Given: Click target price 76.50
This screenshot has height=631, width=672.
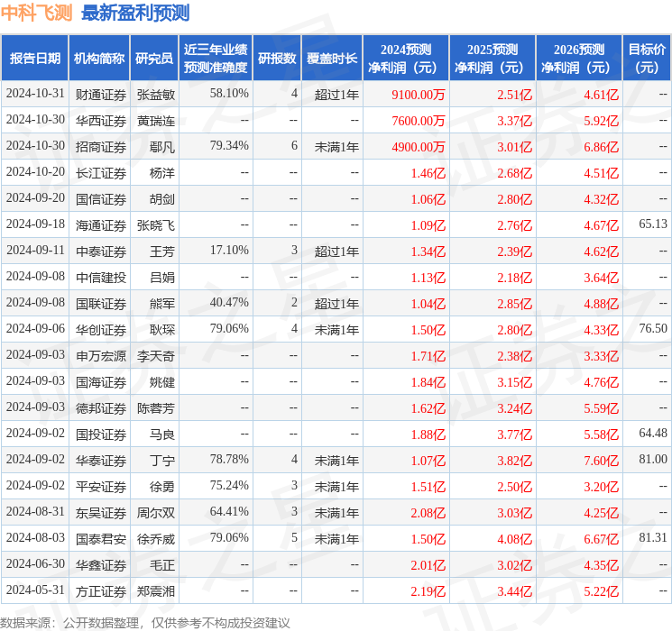Looking at the screenshot, I should point(653,328).
